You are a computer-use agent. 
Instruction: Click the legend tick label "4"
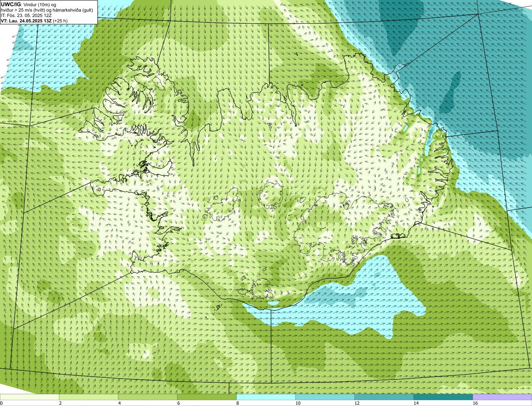click(119, 403)
